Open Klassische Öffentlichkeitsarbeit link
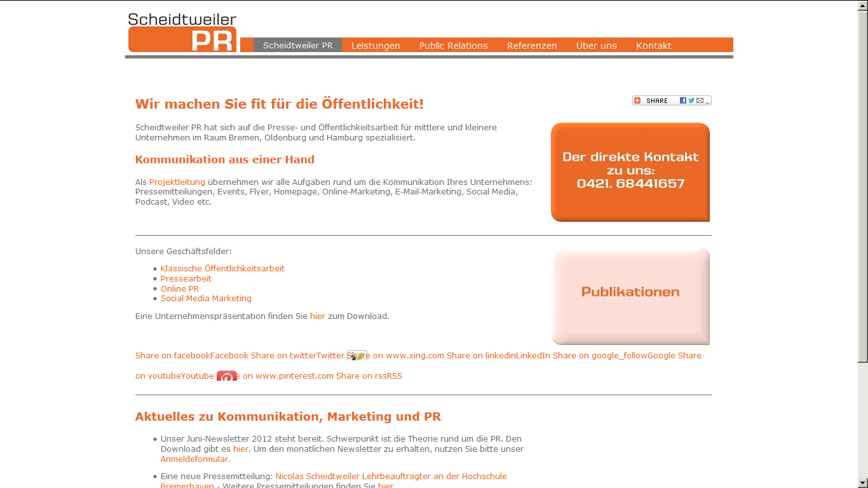This screenshot has width=868, height=488. (222, 269)
